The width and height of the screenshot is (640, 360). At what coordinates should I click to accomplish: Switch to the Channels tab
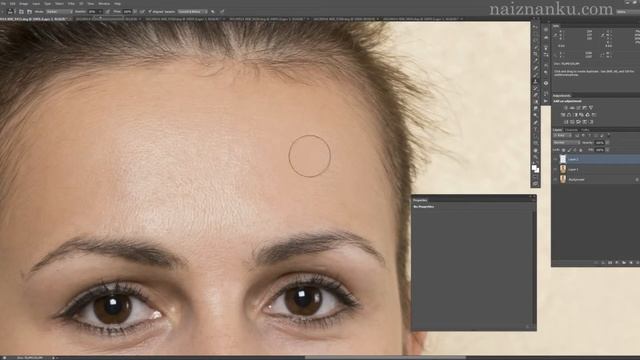(x=571, y=130)
